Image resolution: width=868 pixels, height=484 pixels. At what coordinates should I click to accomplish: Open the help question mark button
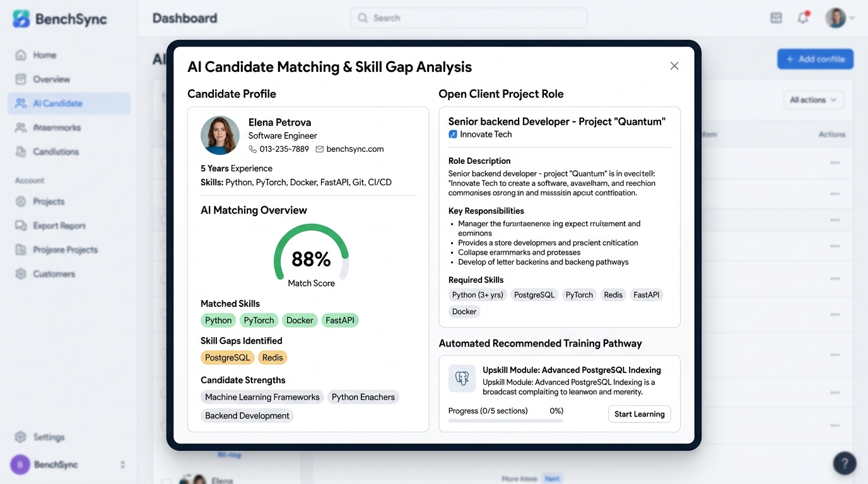click(845, 463)
